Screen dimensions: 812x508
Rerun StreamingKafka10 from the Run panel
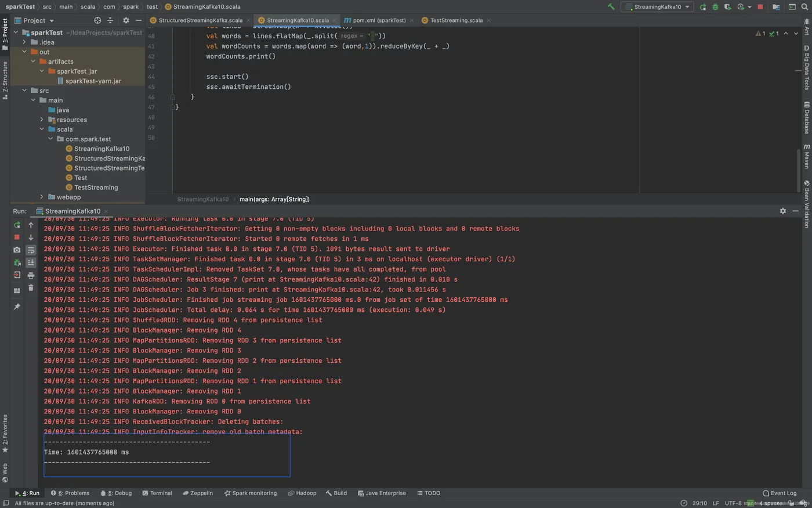tap(17, 225)
